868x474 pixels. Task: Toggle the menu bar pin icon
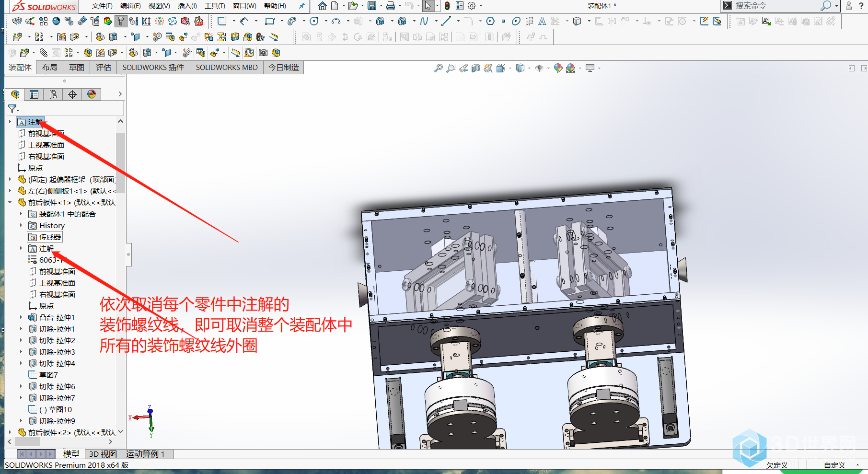[x=301, y=6]
